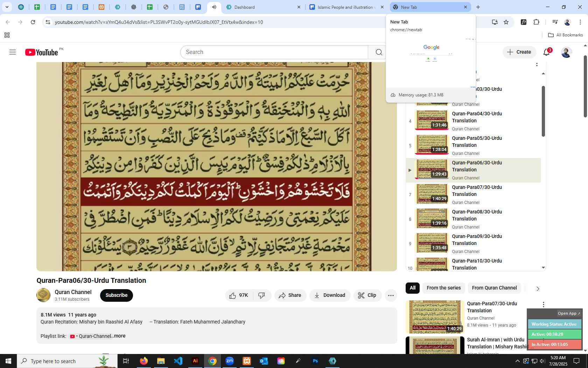Click the main page vertical scrollbar
This screenshot has width=588, height=368.
coord(585,86)
